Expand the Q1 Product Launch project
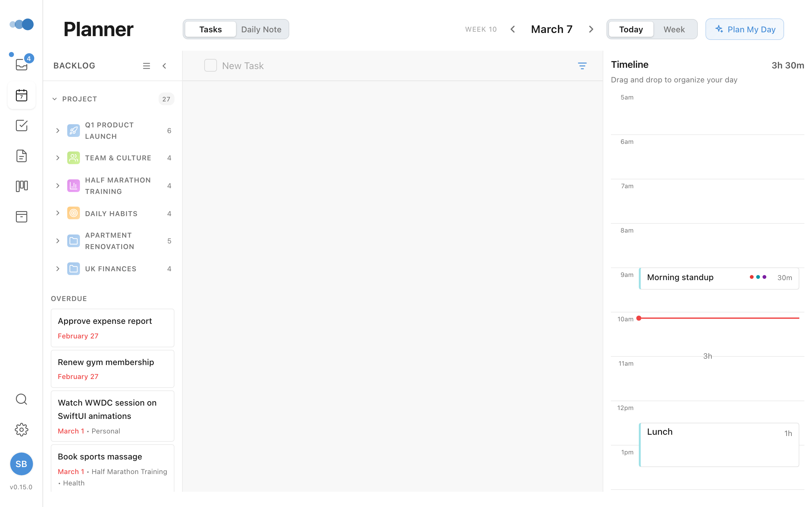This screenshot has width=812, height=507. click(57, 131)
